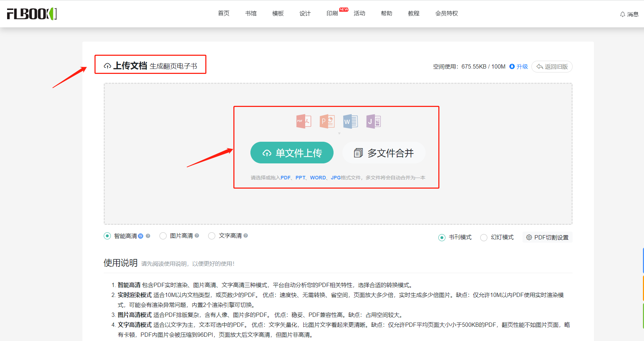644x341 pixels.
Task: Click the 升级 link
Action: [x=522, y=66]
